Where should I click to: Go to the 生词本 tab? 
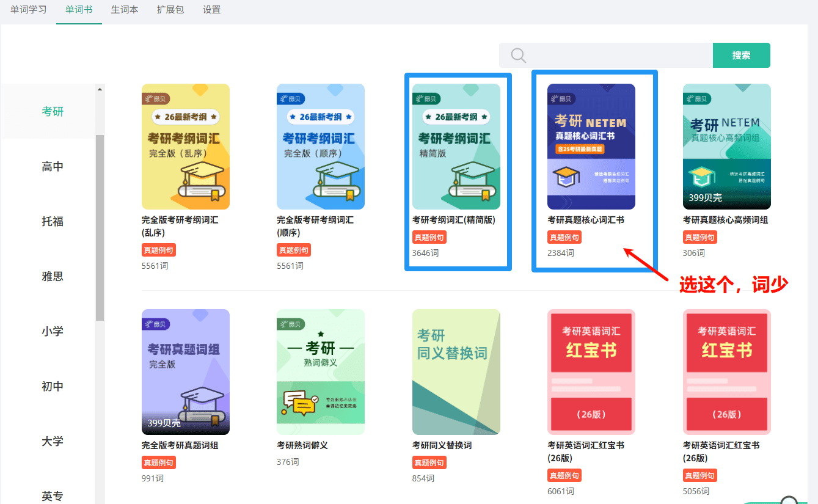125,10
